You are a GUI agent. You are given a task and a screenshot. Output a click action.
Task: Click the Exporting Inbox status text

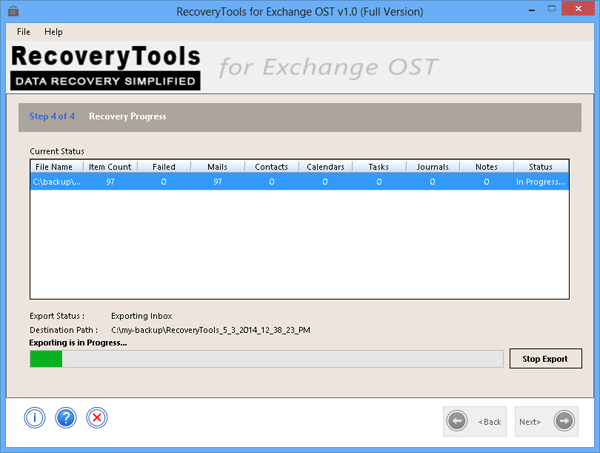[x=142, y=316]
